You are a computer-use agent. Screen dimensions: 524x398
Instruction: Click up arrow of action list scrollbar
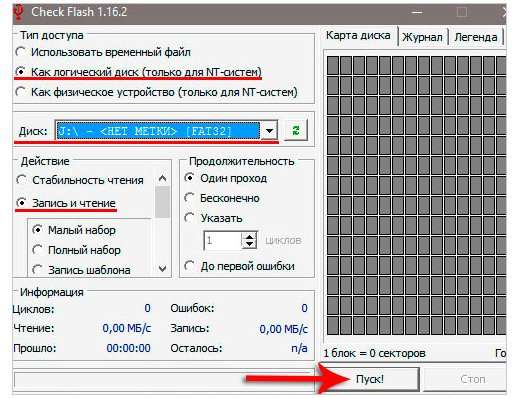(162, 178)
